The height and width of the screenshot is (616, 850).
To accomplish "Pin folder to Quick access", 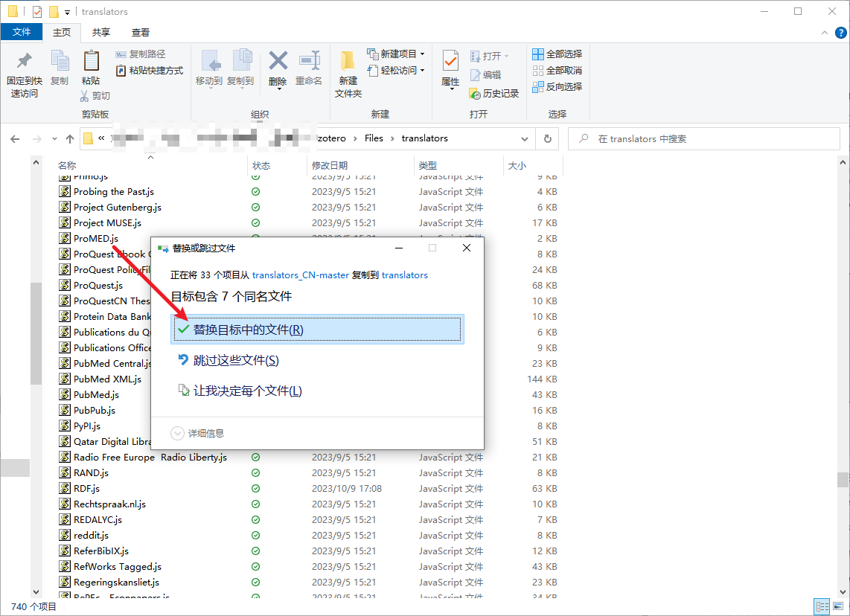I will pyautogui.click(x=25, y=74).
